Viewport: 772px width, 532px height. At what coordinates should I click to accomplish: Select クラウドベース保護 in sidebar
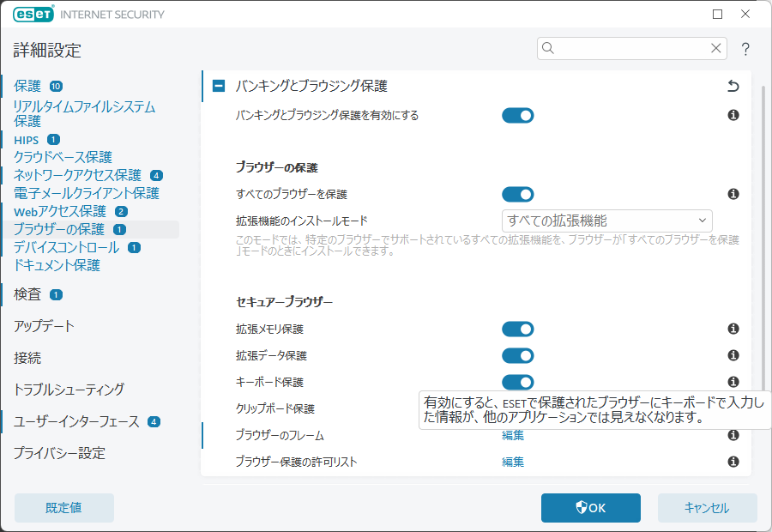click(x=63, y=157)
